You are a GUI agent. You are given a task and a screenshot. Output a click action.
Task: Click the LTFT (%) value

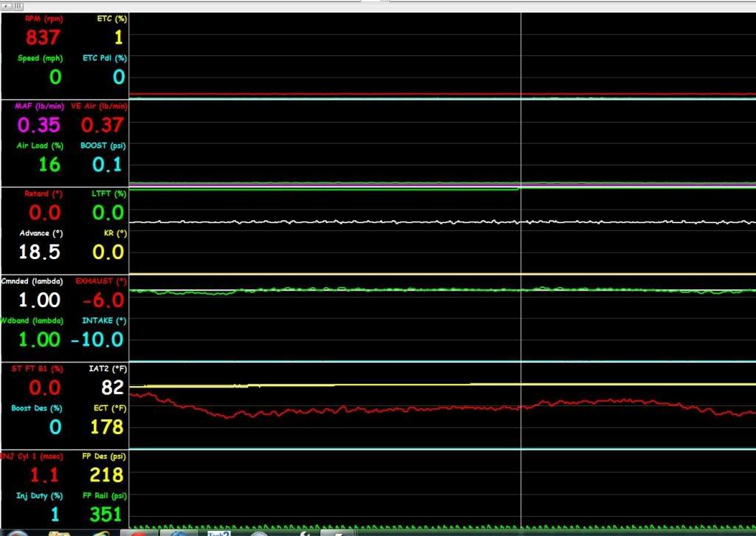tap(107, 213)
